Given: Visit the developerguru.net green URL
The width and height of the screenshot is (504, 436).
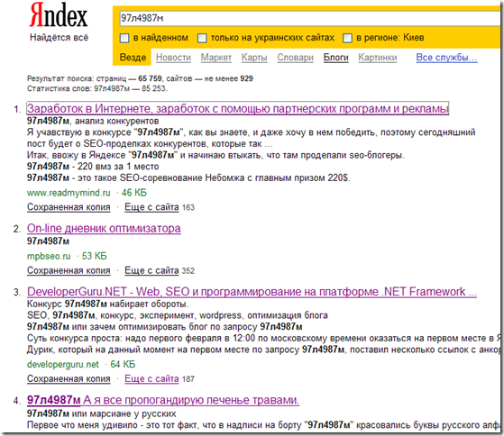Looking at the screenshot, I should point(63,365).
